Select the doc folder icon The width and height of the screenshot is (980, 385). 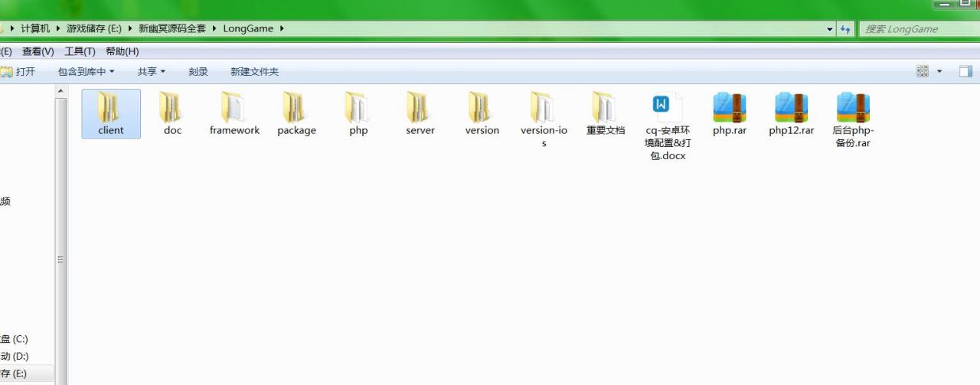[172, 107]
